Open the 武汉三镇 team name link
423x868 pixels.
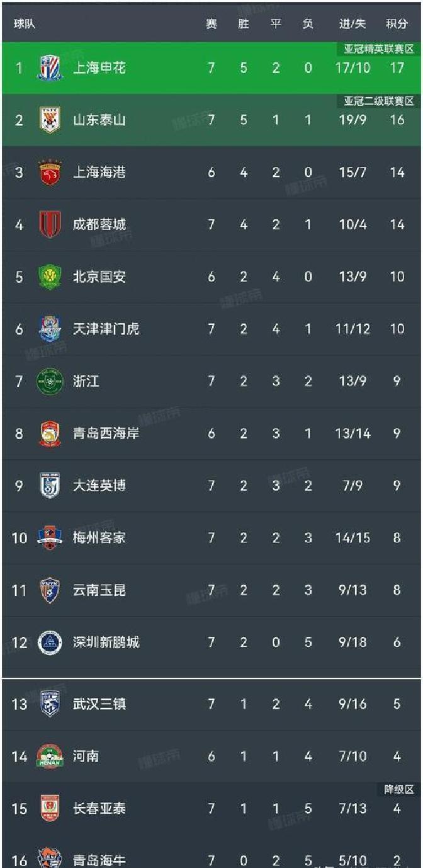pos(99,704)
